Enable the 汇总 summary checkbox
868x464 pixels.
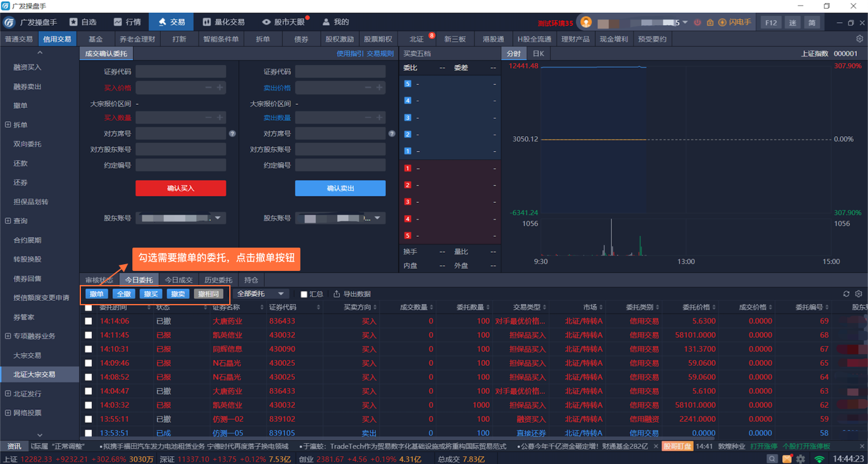coord(304,295)
